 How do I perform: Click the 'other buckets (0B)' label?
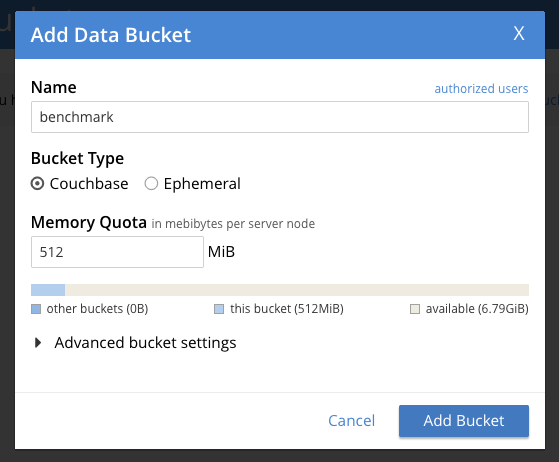(x=97, y=309)
